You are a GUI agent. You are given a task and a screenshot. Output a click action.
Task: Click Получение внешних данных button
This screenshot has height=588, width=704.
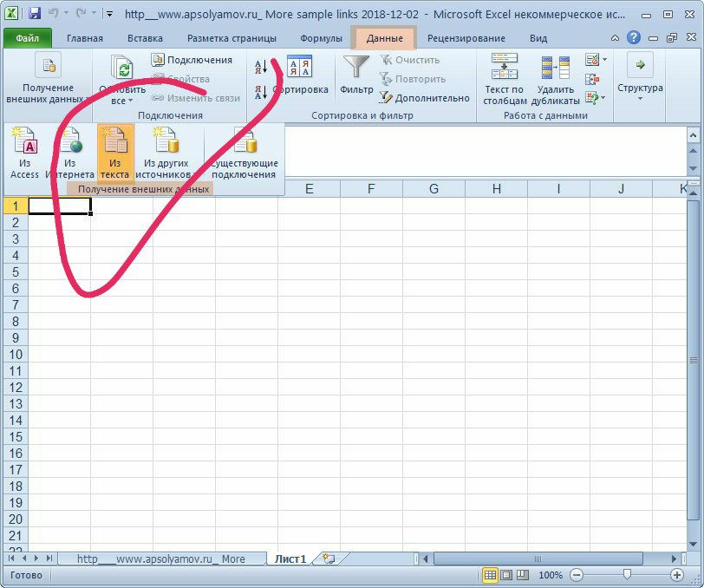point(48,79)
